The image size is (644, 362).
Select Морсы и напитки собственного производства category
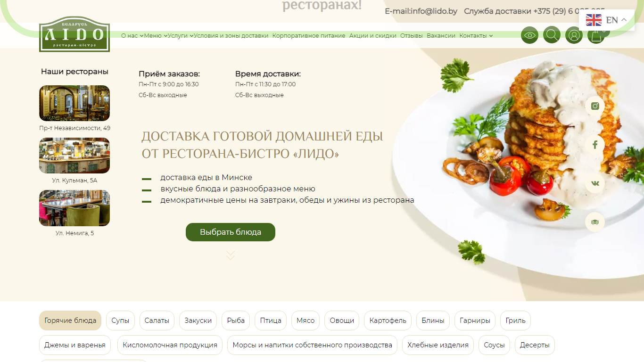[x=312, y=345]
